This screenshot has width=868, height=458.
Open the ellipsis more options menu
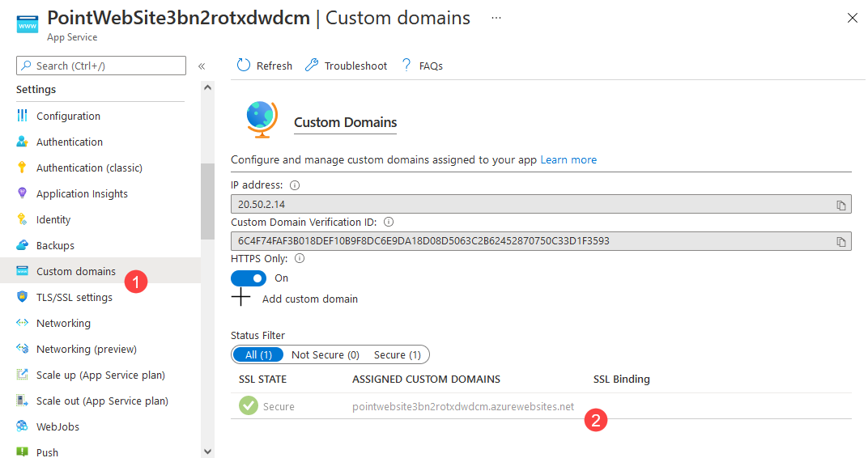496,18
